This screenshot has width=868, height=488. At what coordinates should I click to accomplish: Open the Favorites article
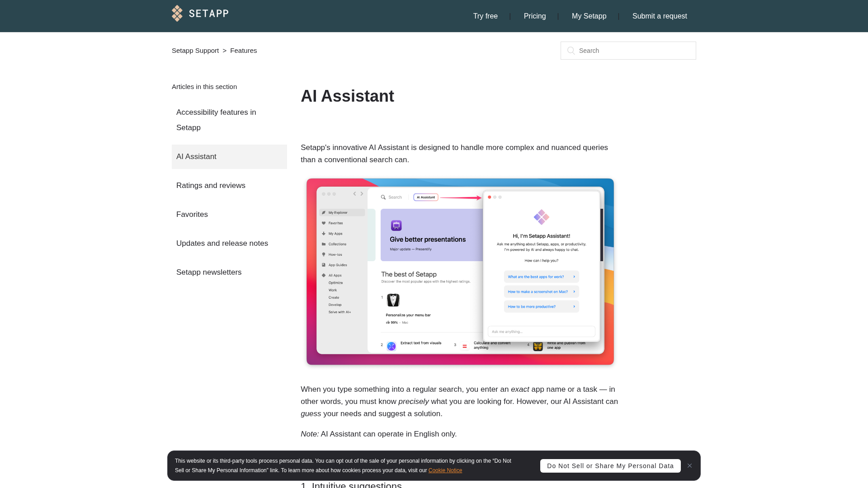tap(192, 215)
